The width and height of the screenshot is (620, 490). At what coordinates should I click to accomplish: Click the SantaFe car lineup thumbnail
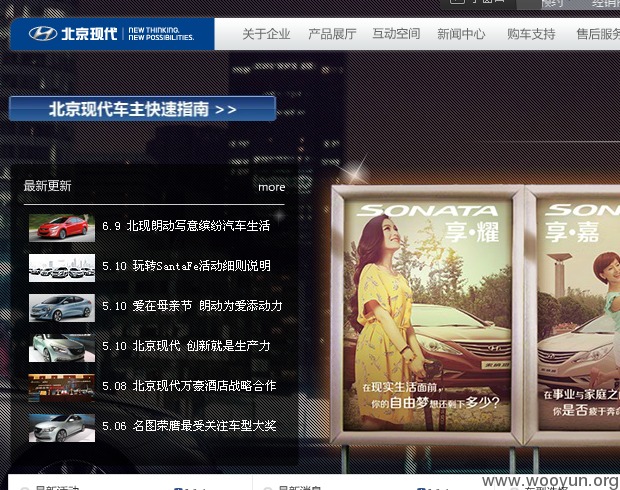(62, 268)
